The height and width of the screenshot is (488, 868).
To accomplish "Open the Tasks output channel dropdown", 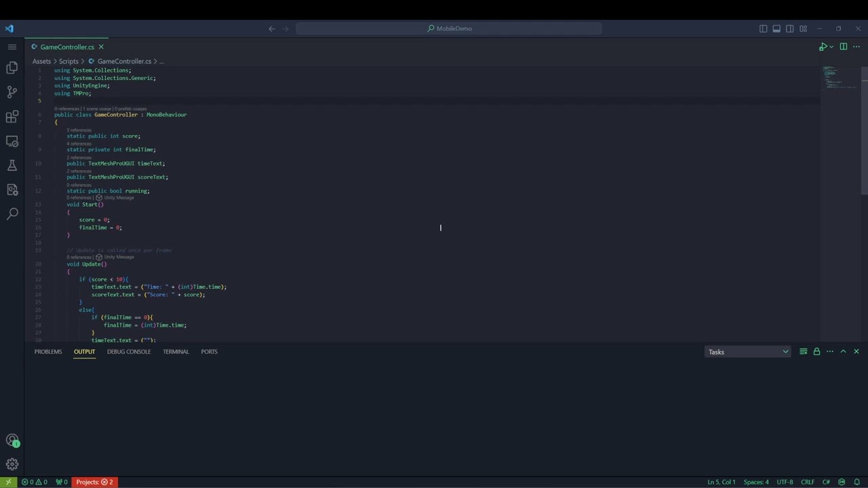I will point(748,352).
